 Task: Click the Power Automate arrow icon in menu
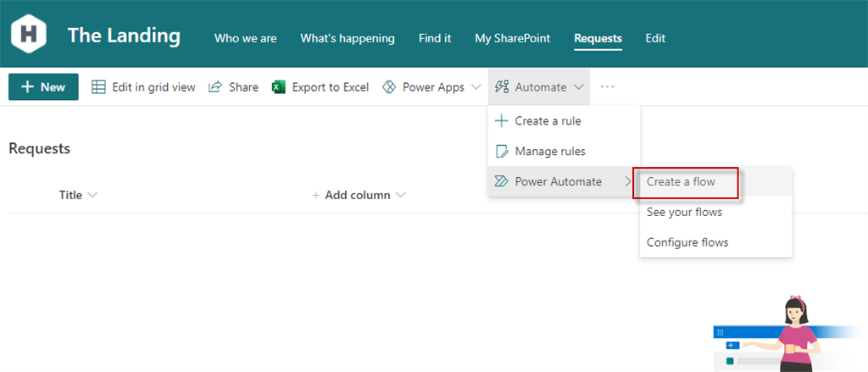[x=501, y=181]
